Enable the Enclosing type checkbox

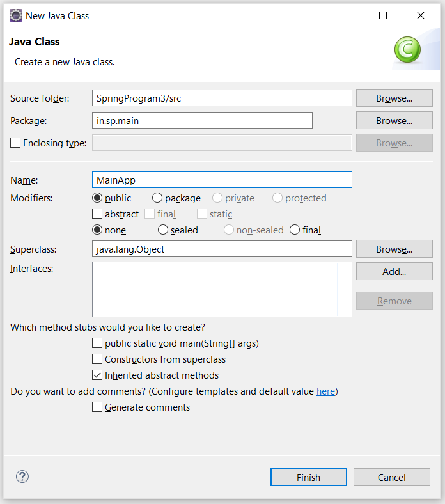point(15,143)
